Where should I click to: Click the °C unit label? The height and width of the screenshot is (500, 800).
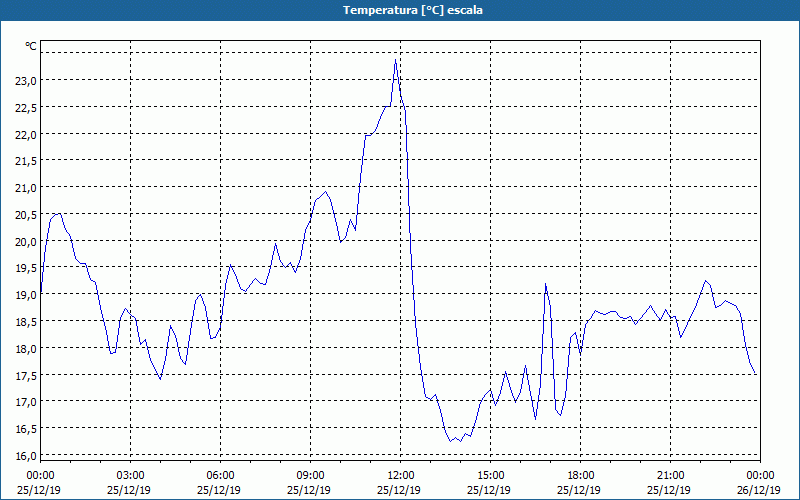click(31, 46)
